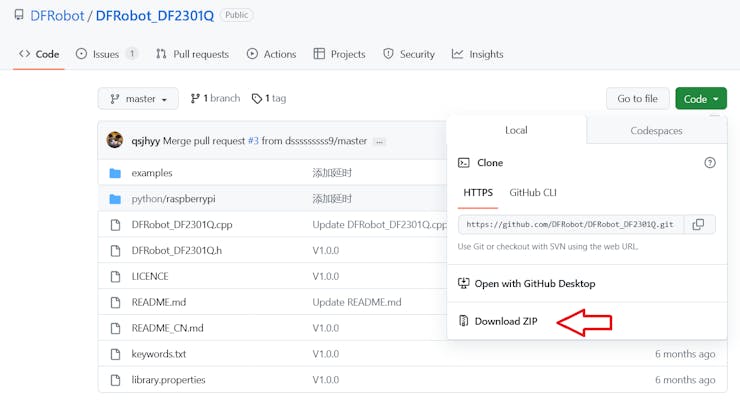The height and width of the screenshot is (403, 740).
Task: Select the GitHub CLI clone option
Action: 533,192
